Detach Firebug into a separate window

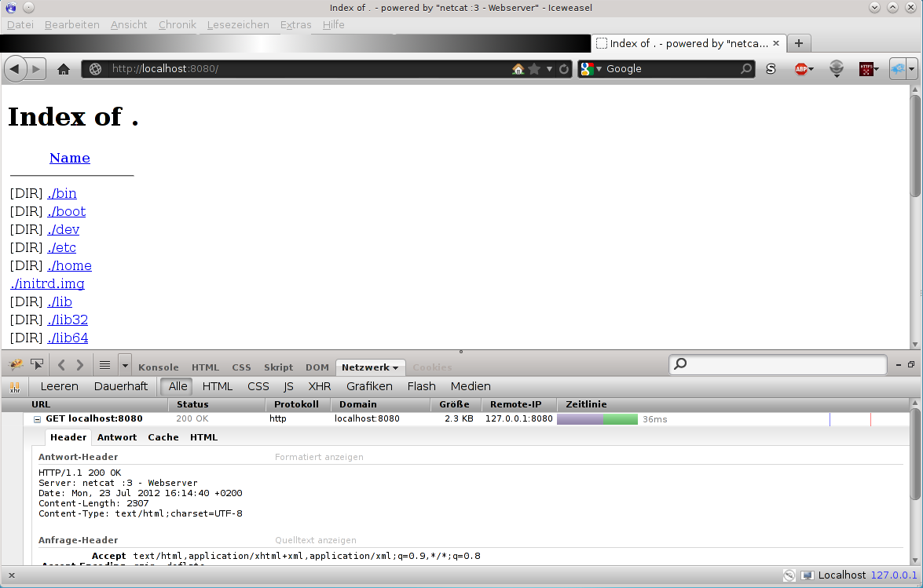click(x=910, y=365)
